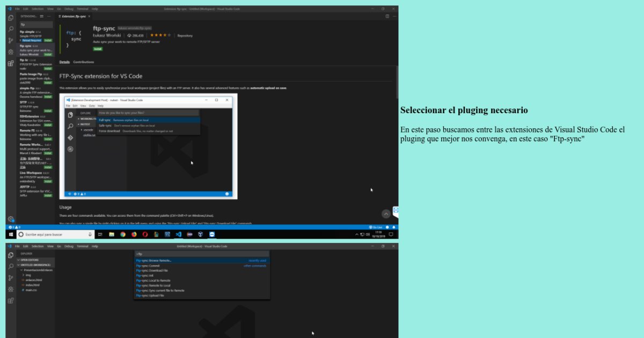Click the green Install button under ftp-sync title

(98, 49)
